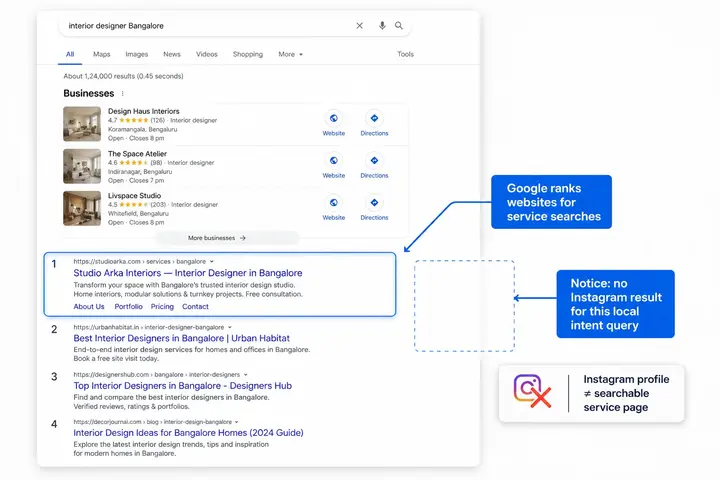This screenshot has height=480, width=720.
Task: Open the News tab
Action: click(172, 54)
